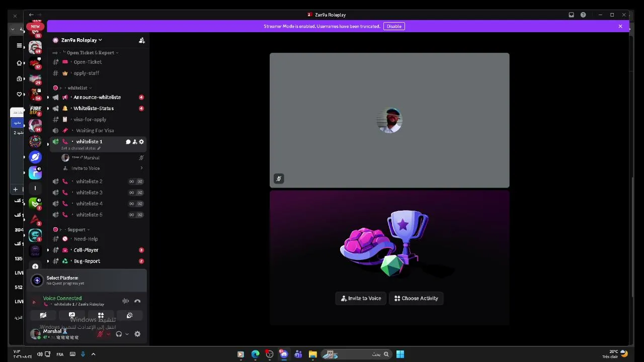Open the soundboard button
The height and width of the screenshot is (362, 644).
pyautogui.click(x=130, y=315)
